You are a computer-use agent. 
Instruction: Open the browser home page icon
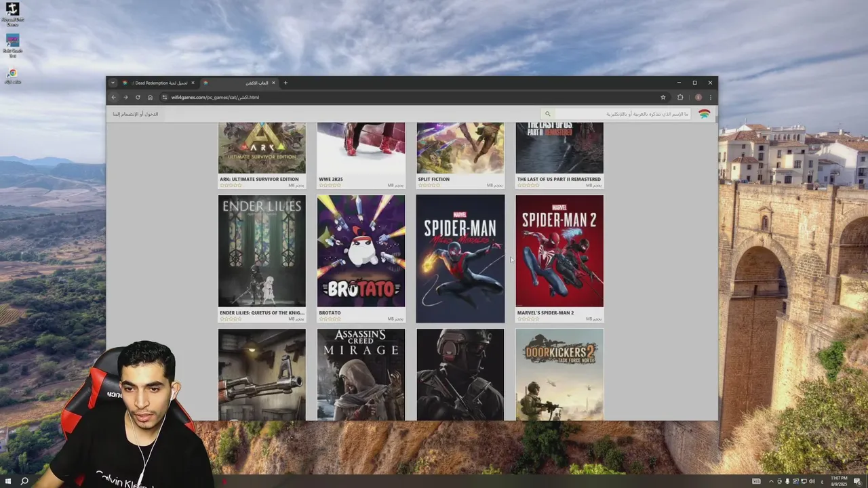click(150, 97)
